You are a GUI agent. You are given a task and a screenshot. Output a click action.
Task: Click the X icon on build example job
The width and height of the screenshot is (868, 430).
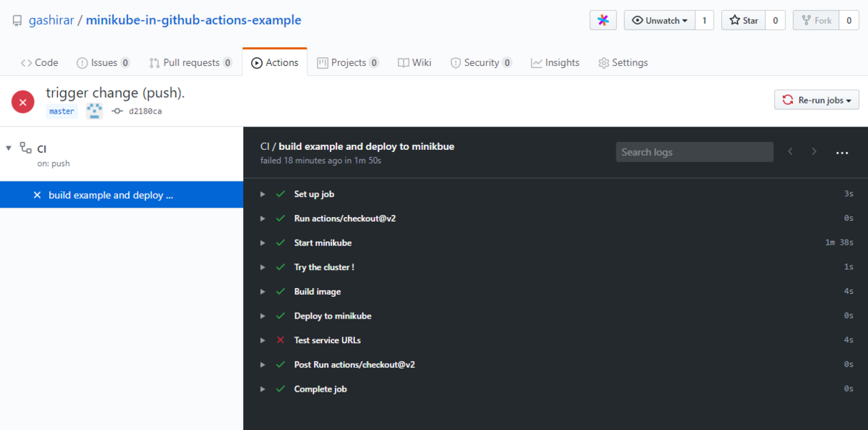coord(37,195)
